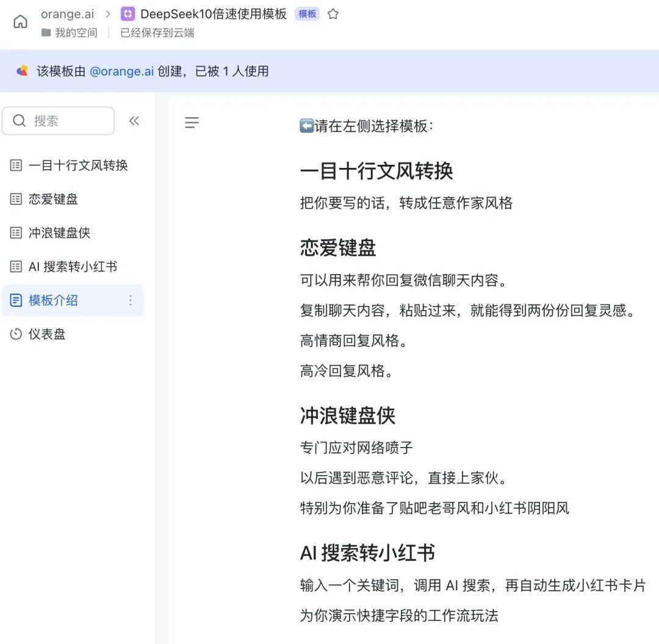This screenshot has height=644, width=659.
Task: Click the 模板 badge tag
Action: [307, 14]
